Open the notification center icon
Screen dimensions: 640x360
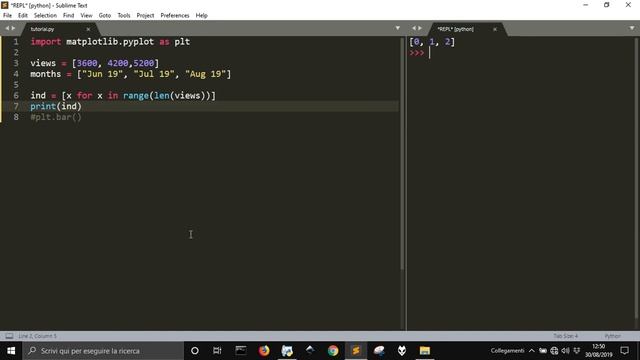pos(624,351)
